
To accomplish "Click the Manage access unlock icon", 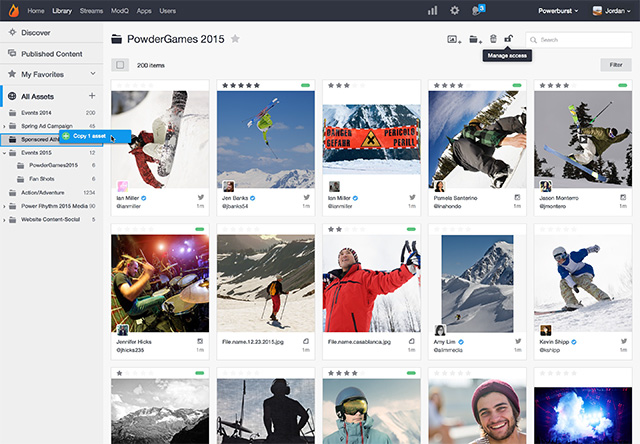I will [x=509, y=39].
